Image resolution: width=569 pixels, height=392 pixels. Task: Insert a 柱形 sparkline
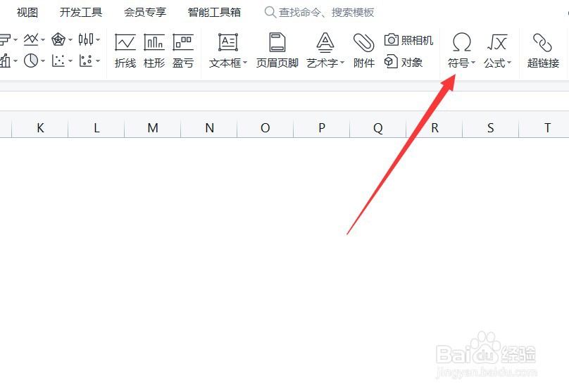154,51
